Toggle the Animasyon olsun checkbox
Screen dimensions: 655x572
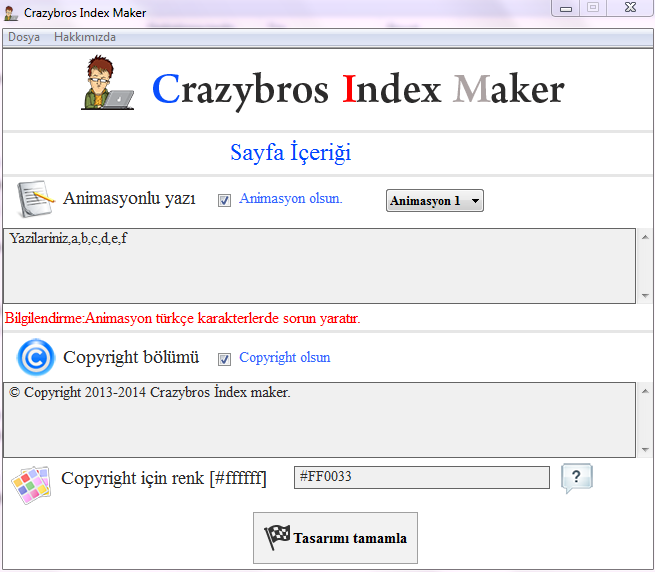(224, 201)
